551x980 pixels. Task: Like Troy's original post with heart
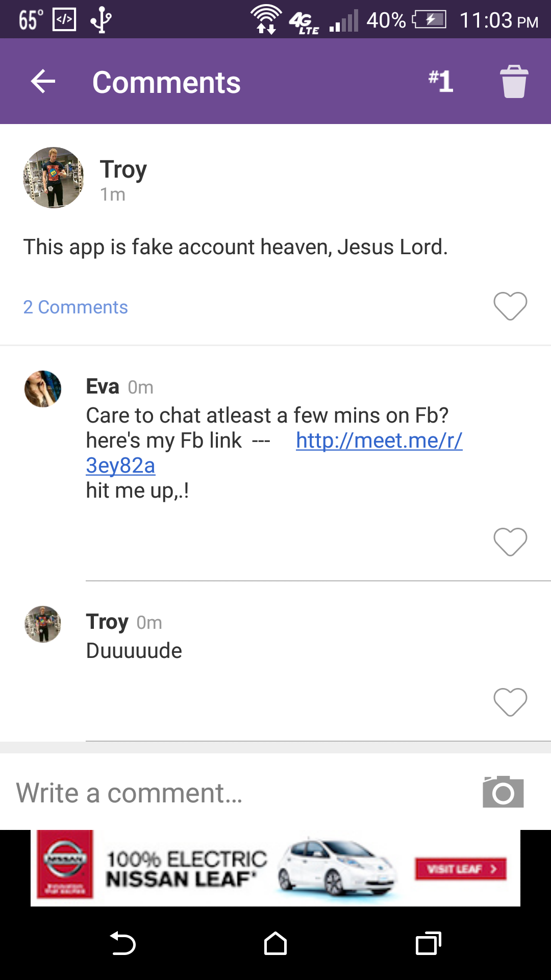510,306
